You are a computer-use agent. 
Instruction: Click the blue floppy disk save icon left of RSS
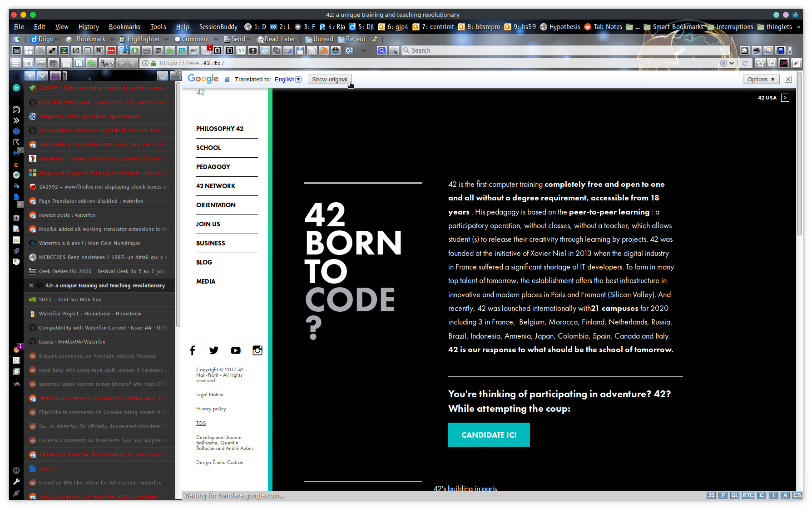tap(300, 50)
